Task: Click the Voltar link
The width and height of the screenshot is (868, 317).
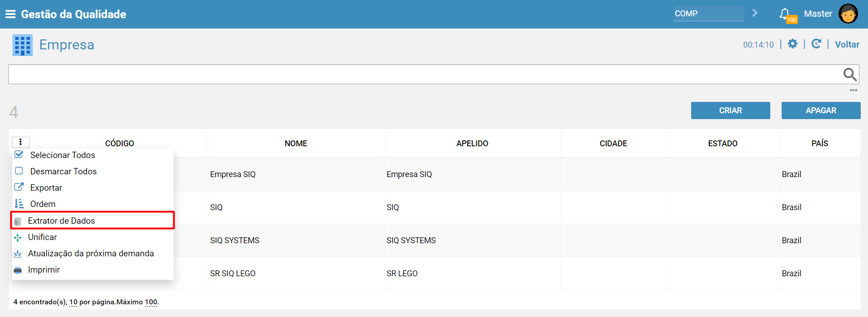Action: [x=847, y=44]
